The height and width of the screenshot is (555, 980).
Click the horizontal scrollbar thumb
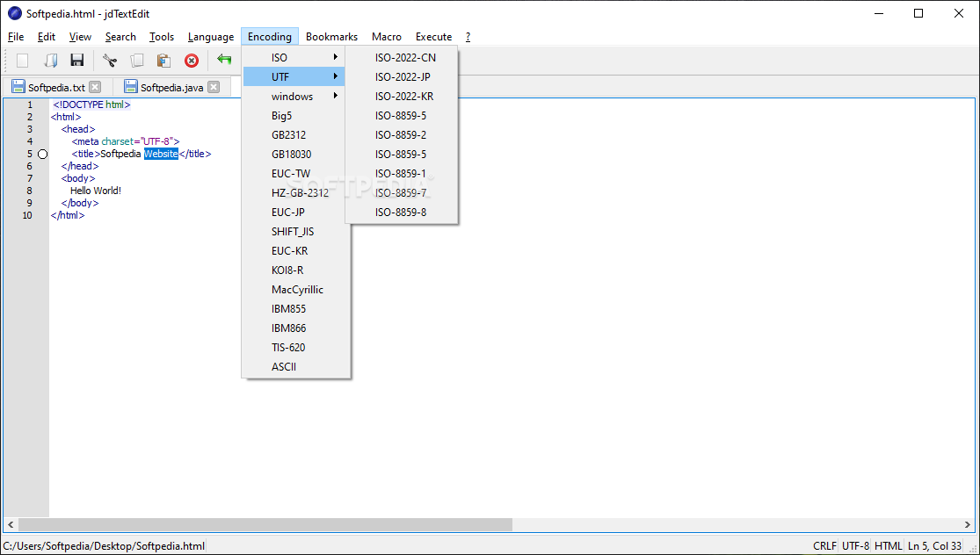265,524
